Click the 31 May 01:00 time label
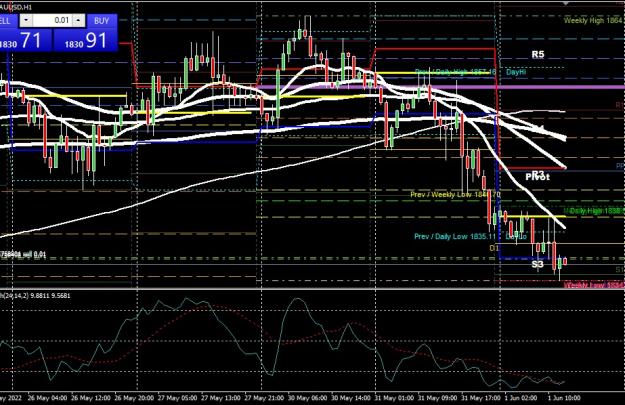Screen dimensions: 625x405 394,398
